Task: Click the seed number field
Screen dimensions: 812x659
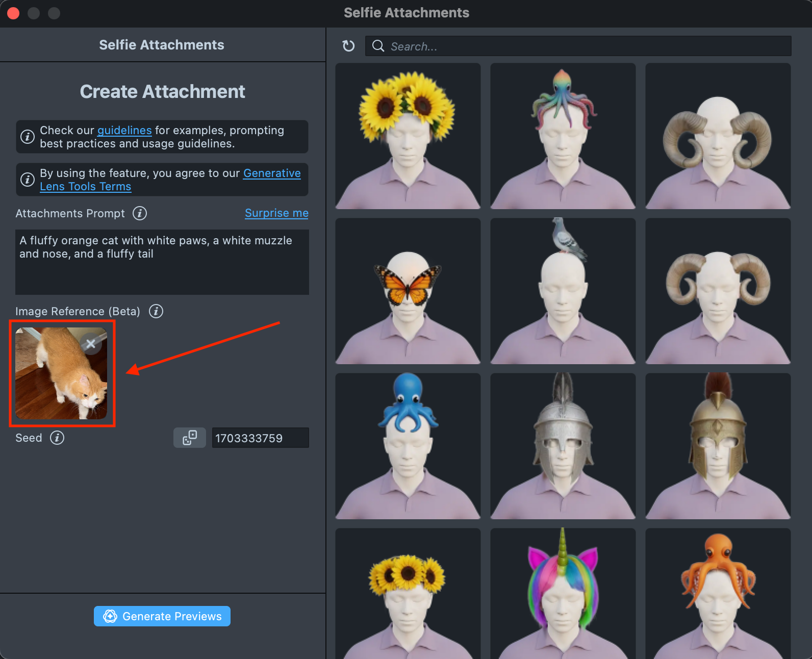Action: 260,438
